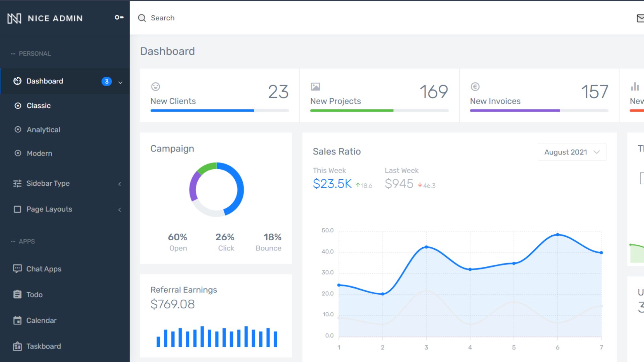Click the Nice Admin logo icon
The image size is (644, 362).
point(14,18)
